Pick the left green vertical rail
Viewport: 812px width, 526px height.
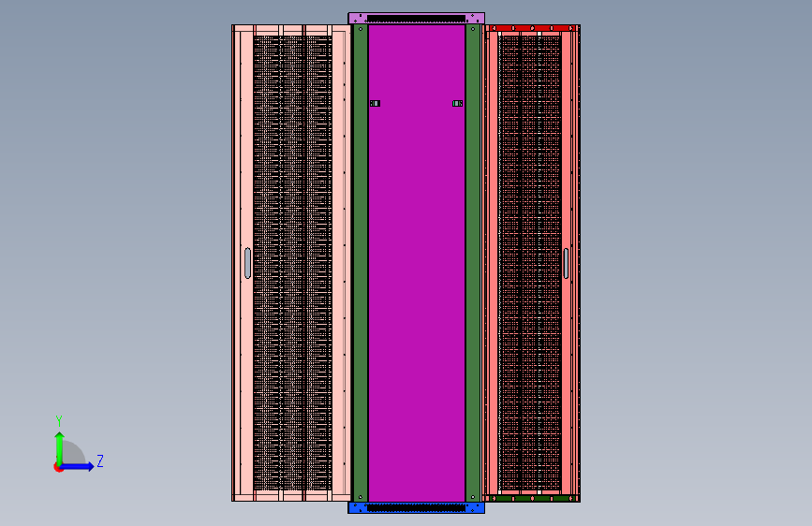click(361, 263)
